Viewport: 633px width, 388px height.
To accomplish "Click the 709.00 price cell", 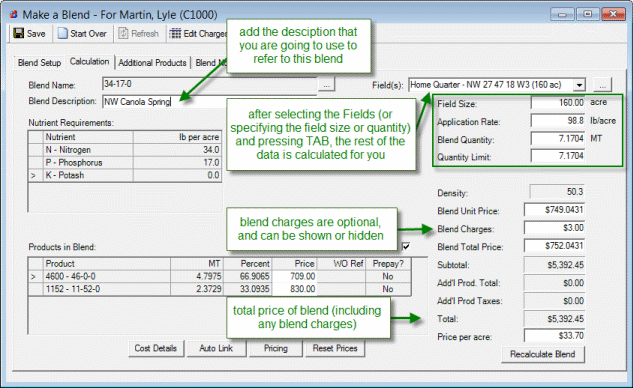I will [294, 277].
